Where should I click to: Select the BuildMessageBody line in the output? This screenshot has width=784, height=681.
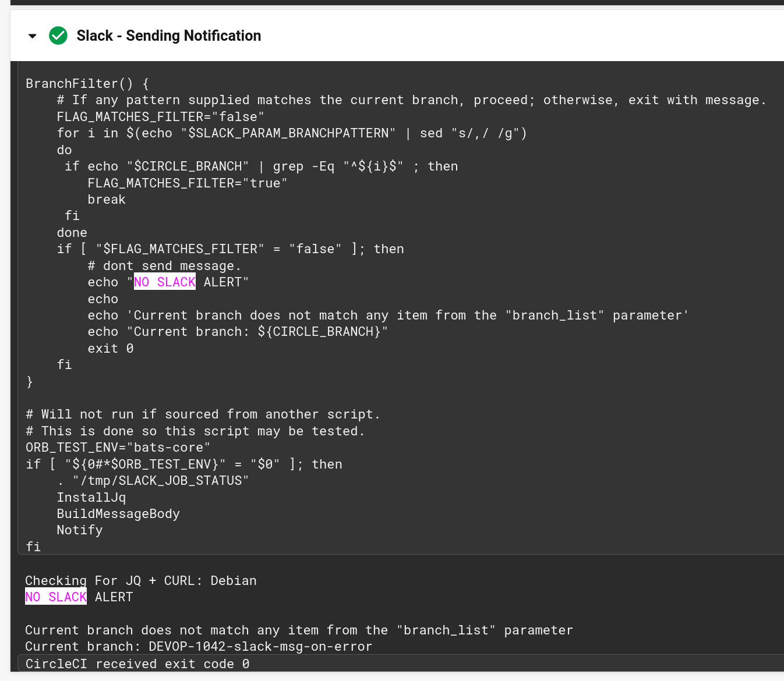[x=118, y=513]
